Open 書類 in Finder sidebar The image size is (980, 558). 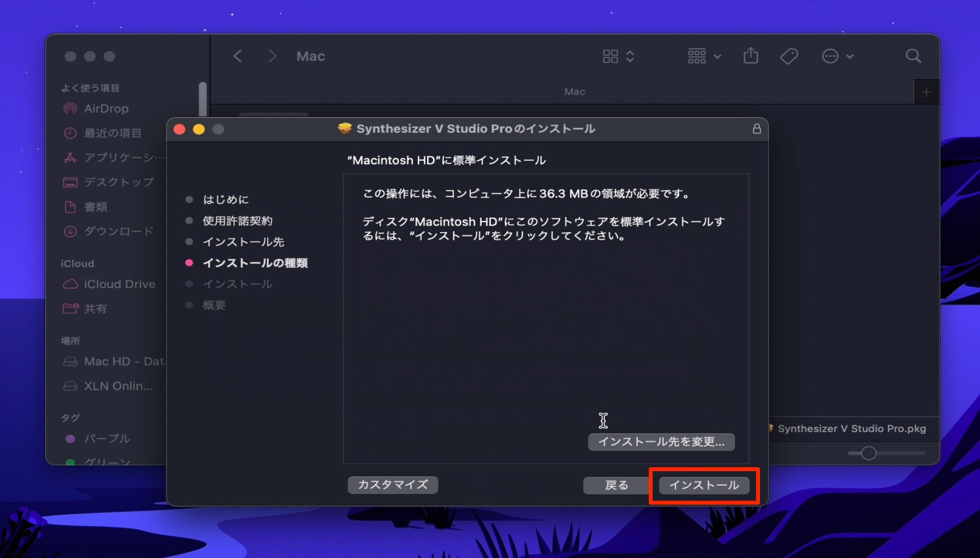click(x=95, y=207)
